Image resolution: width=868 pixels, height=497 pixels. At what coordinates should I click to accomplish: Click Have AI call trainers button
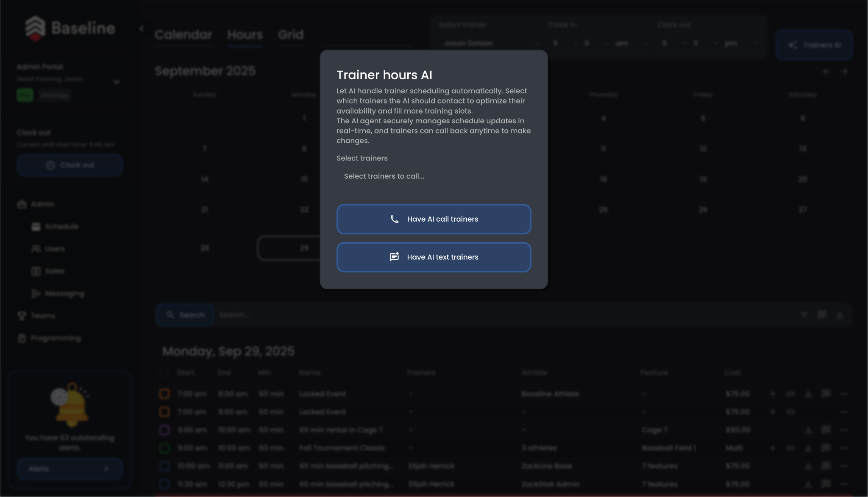(434, 219)
